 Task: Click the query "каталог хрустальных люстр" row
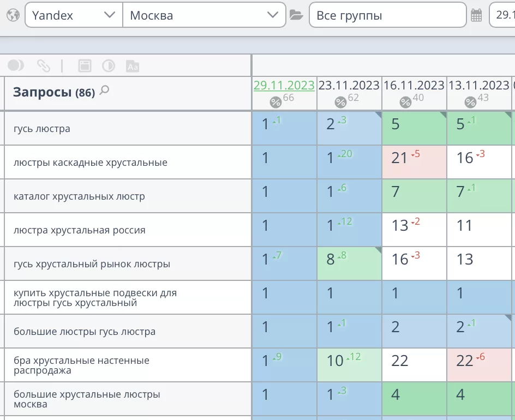tap(79, 196)
